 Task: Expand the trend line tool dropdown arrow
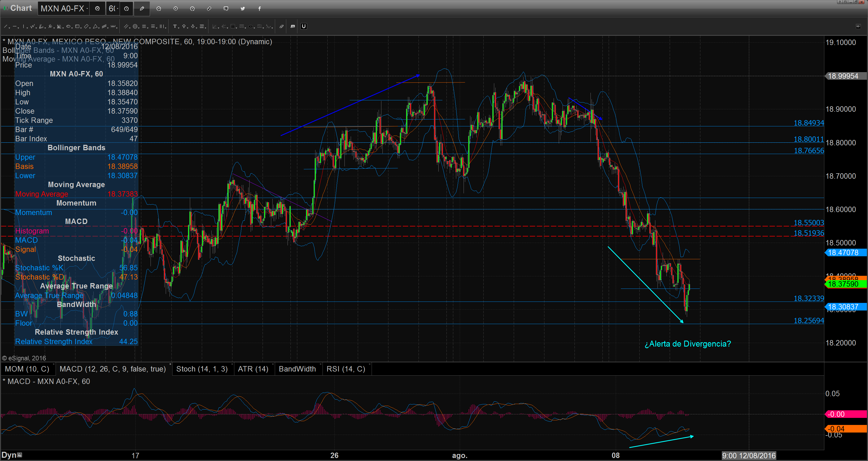(9, 28)
